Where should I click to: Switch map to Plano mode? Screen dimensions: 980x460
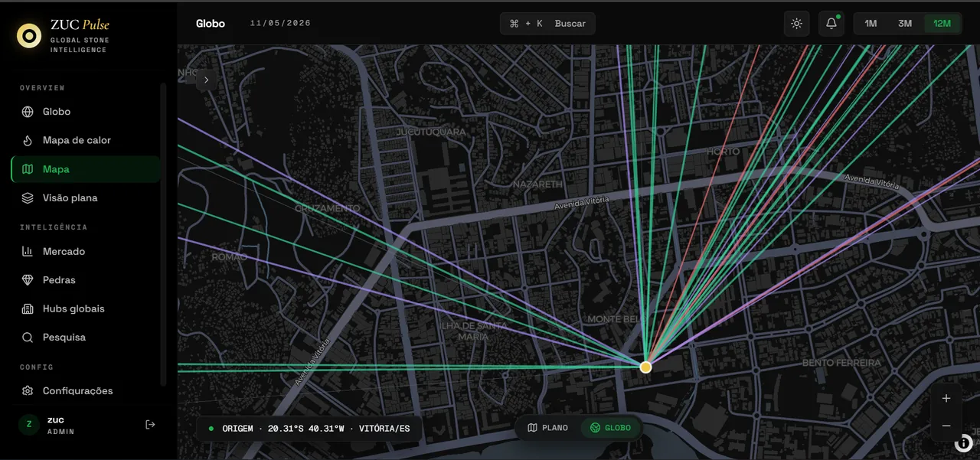548,428
